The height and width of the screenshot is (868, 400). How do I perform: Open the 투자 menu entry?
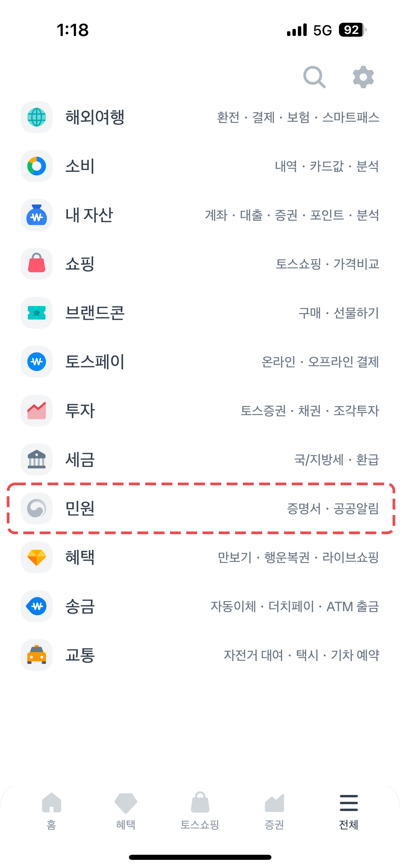point(80,411)
